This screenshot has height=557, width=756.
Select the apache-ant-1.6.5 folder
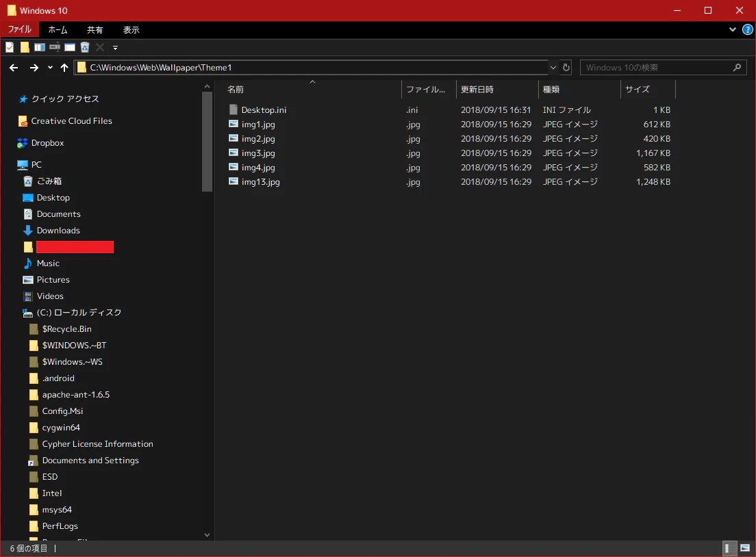point(76,395)
